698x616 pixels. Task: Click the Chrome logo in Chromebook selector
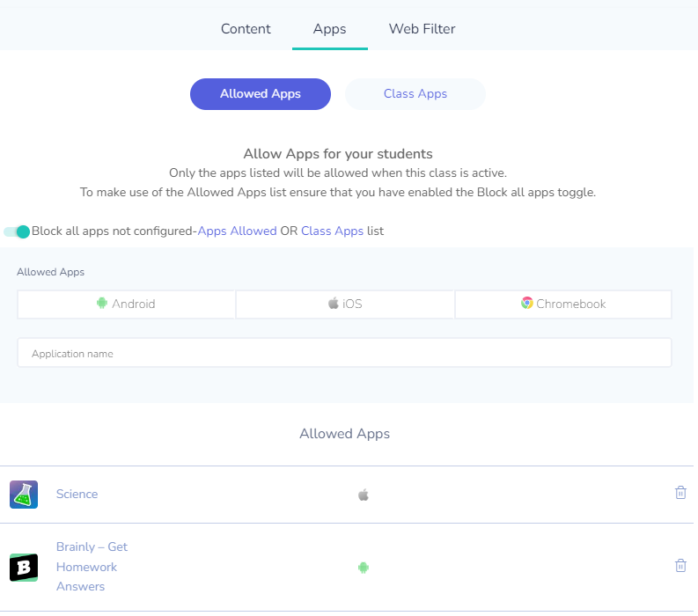click(x=527, y=303)
